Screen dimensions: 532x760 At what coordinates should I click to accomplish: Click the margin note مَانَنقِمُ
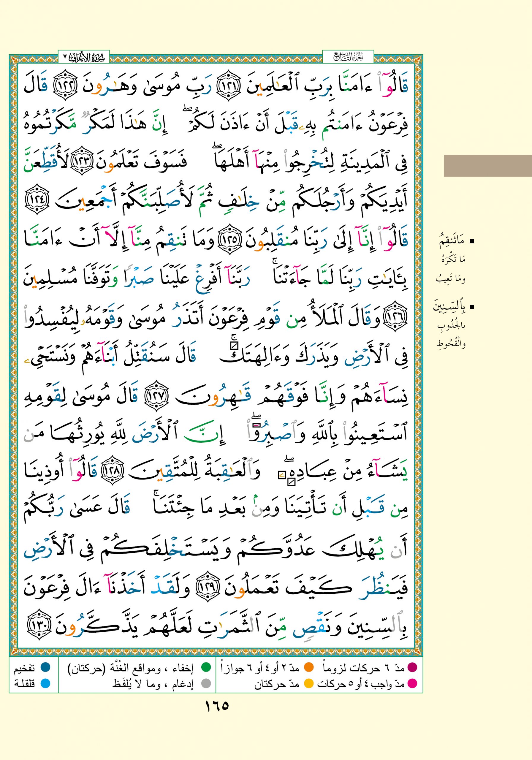(452, 241)
